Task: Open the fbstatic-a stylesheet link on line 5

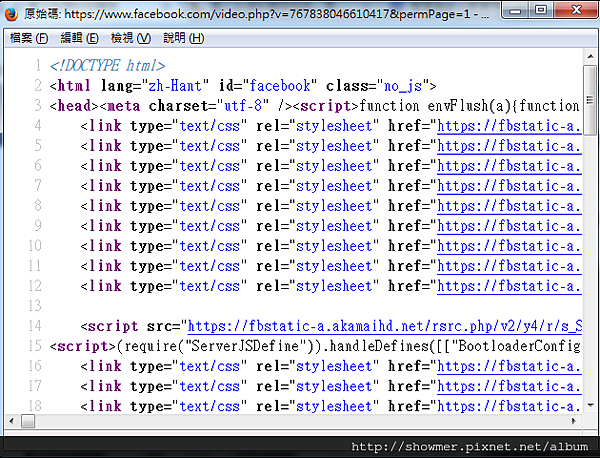Action: [509, 146]
